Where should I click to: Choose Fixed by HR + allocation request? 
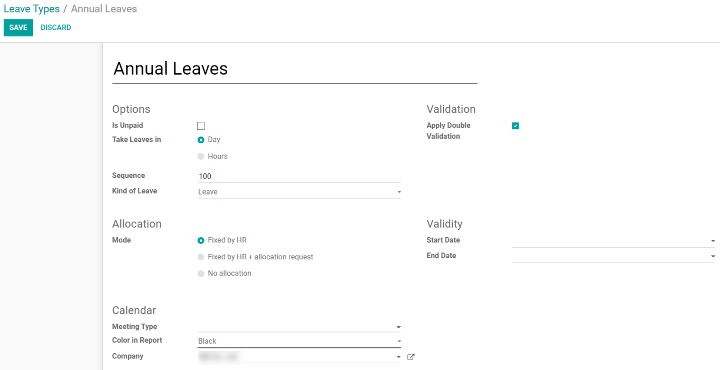point(201,257)
